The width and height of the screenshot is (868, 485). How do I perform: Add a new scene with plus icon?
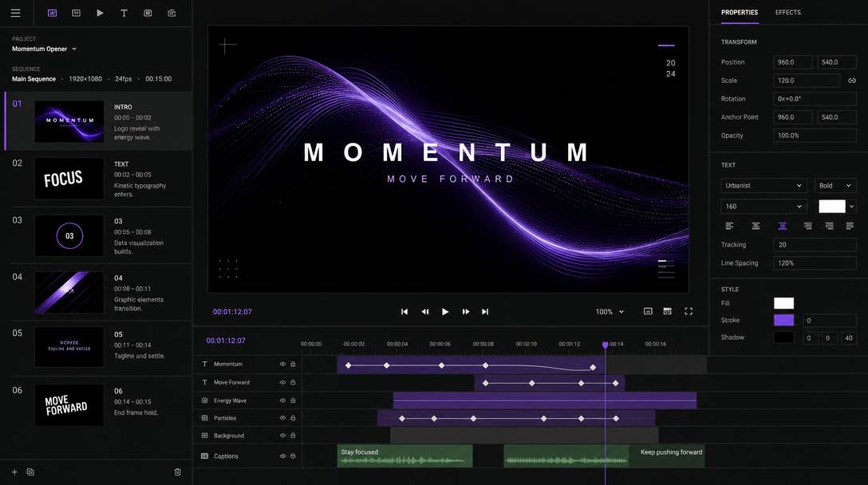[15, 472]
